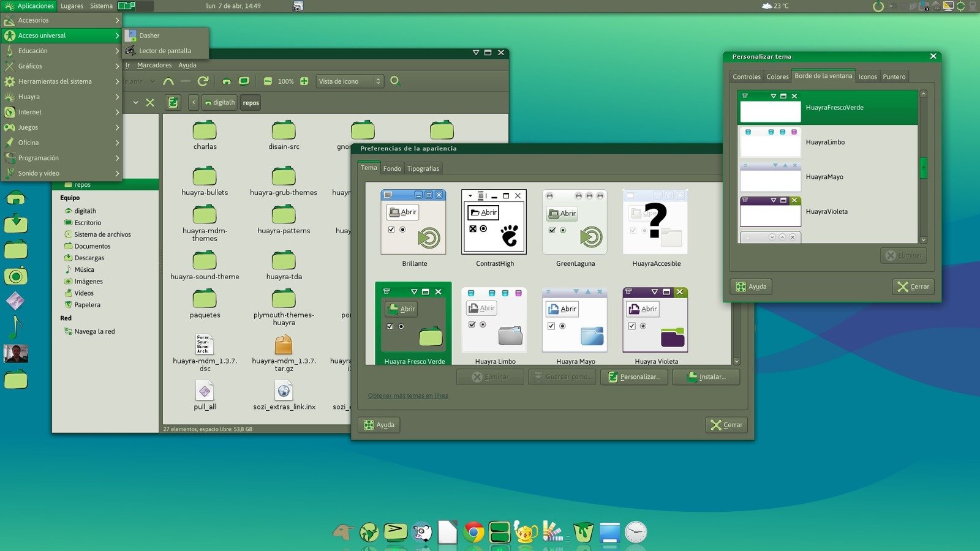Image resolution: width=980 pixels, height=551 pixels.
Task: Open the Sistema menu
Action: (x=101, y=6)
